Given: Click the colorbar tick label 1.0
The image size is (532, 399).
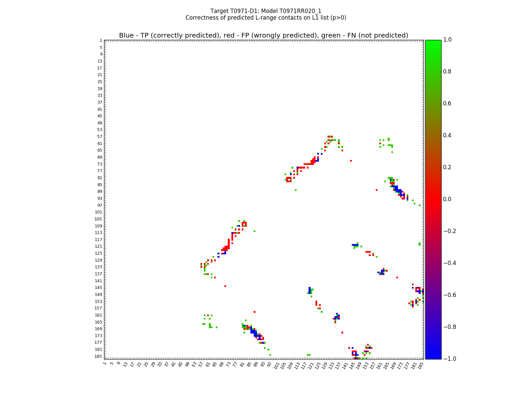Looking at the screenshot, I should [447, 40].
